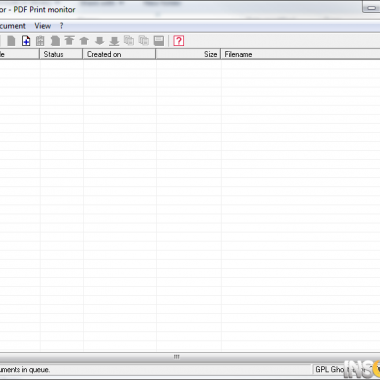Click the Add document icon with blue plus
The image size is (380, 380).
tap(26, 41)
